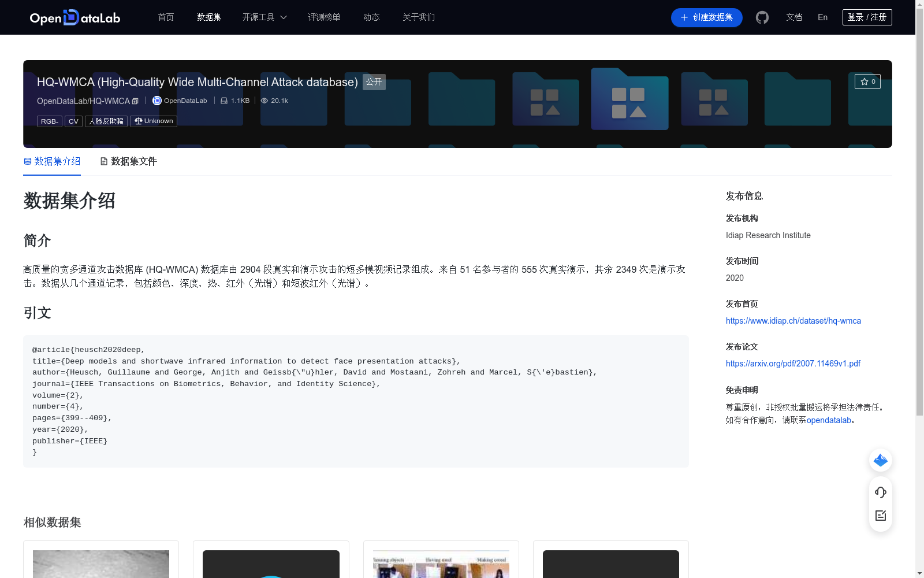The image size is (924, 578).
Task: Click the OpenDataLab publisher avatar icon
Action: 157,101
